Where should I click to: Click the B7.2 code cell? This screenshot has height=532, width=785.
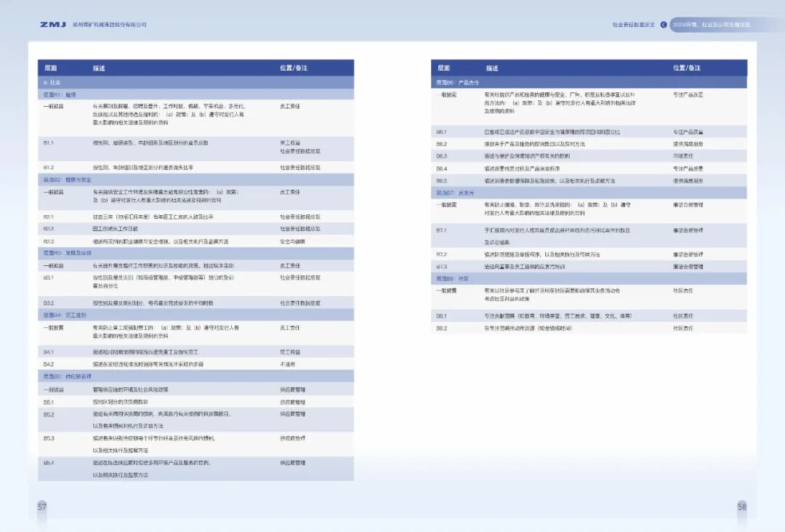click(442, 255)
